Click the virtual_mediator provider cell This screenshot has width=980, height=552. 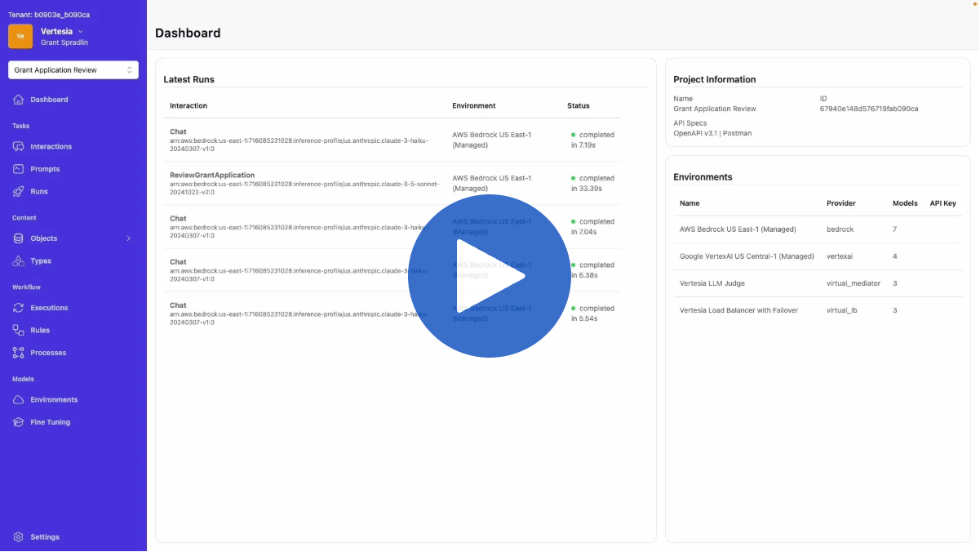coord(854,283)
